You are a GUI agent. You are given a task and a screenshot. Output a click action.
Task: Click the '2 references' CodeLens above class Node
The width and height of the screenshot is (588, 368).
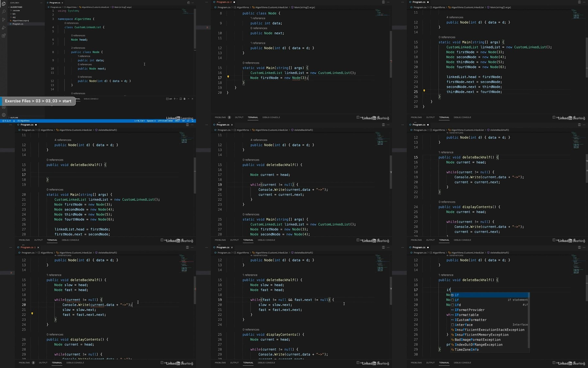tap(78, 48)
